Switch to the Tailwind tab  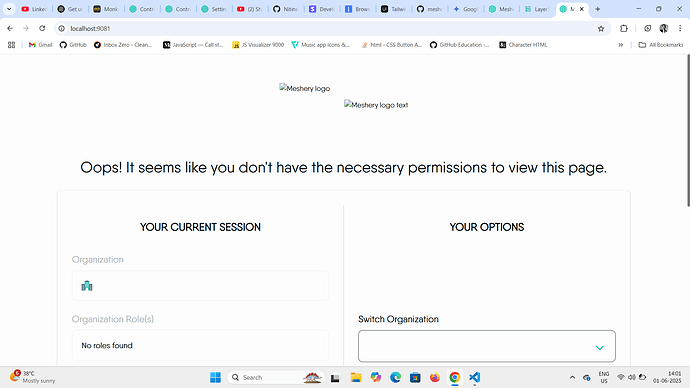[x=393, y=9]
